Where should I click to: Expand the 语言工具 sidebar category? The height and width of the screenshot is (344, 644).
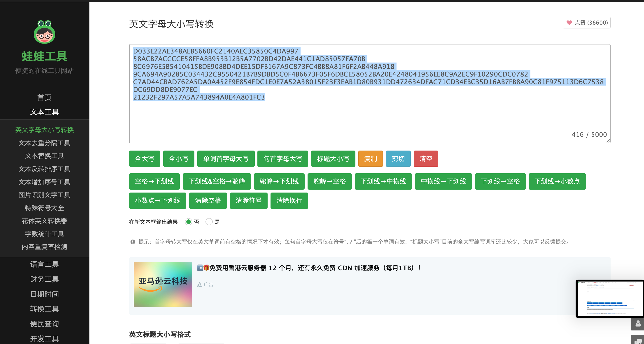click(x=44, y=264)
